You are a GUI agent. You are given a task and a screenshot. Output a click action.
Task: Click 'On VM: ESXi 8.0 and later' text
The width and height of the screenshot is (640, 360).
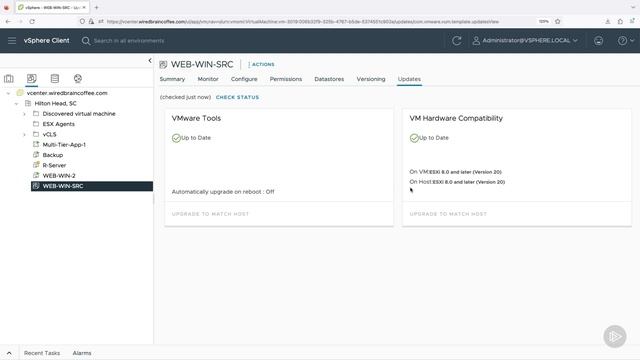(x=456, y=172)
